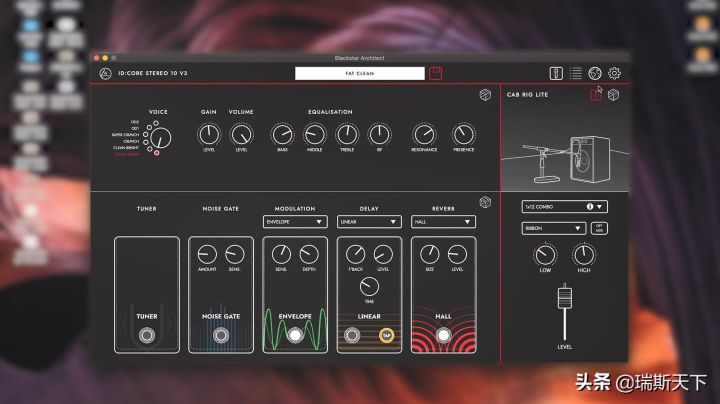
Task: Click the Modulation Sens knob
Action: pyautogui.click(x=281, y=254)
